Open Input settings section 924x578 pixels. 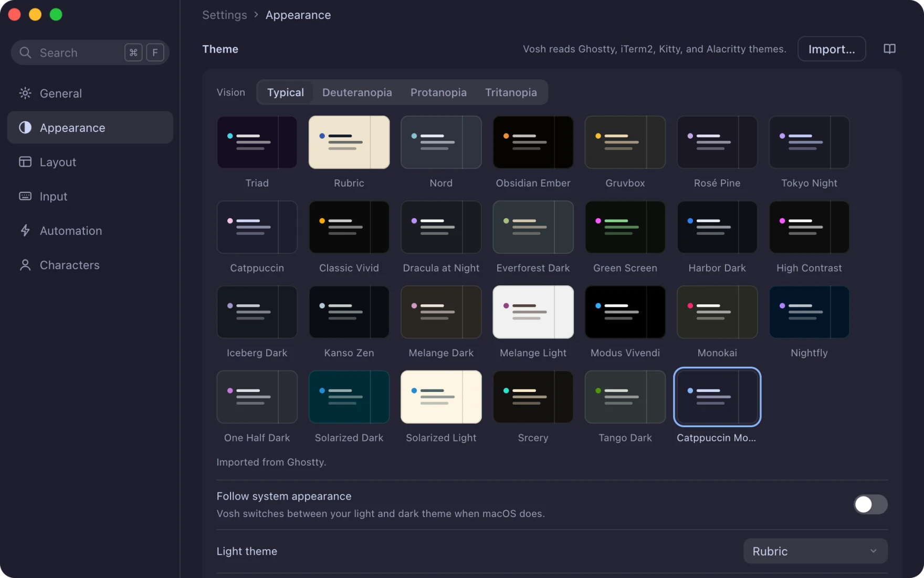coord(90,196)
